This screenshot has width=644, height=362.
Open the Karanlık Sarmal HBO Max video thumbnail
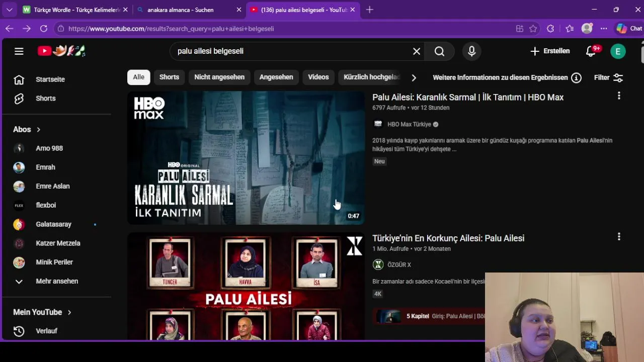246,158
